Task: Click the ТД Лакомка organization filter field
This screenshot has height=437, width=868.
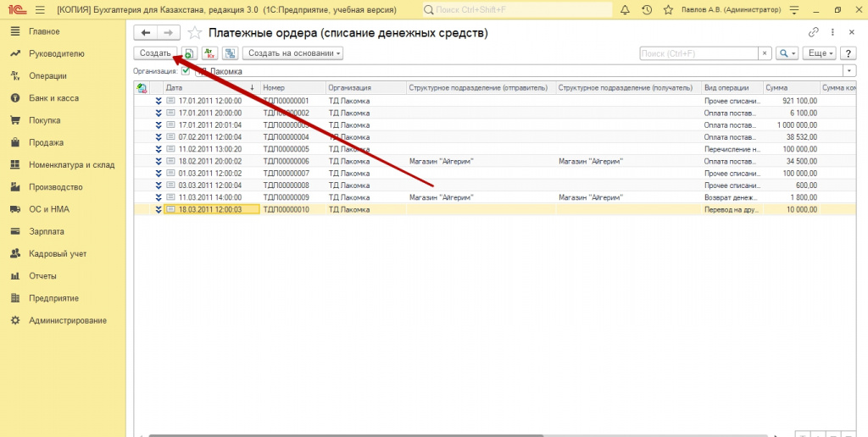Action: (x=519, y=71)
